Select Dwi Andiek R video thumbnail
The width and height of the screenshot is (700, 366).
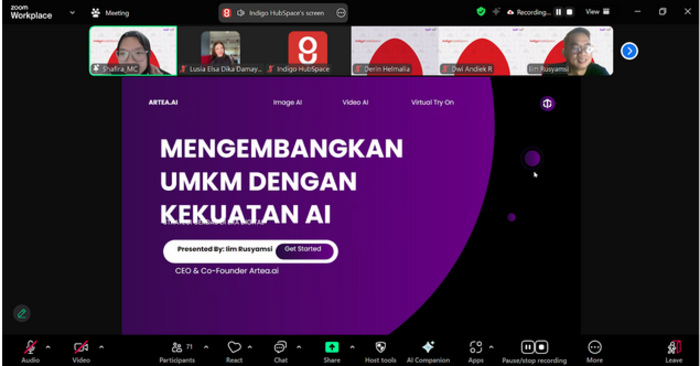(x=482, y=51)
